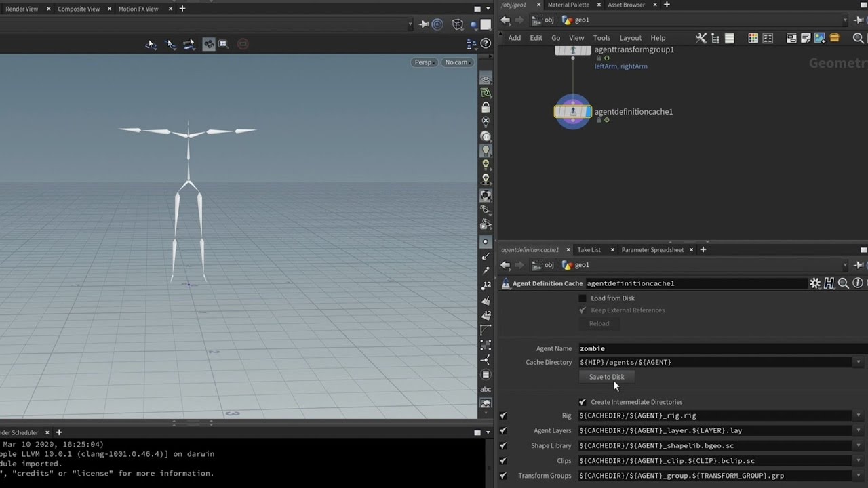Click the abc text display icon
The image size is (868, 488).
486,389
